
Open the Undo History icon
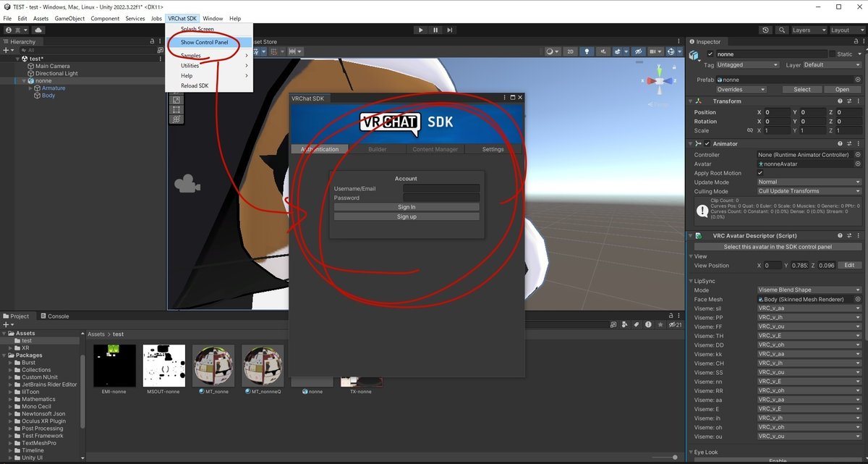tap(766, 30)
